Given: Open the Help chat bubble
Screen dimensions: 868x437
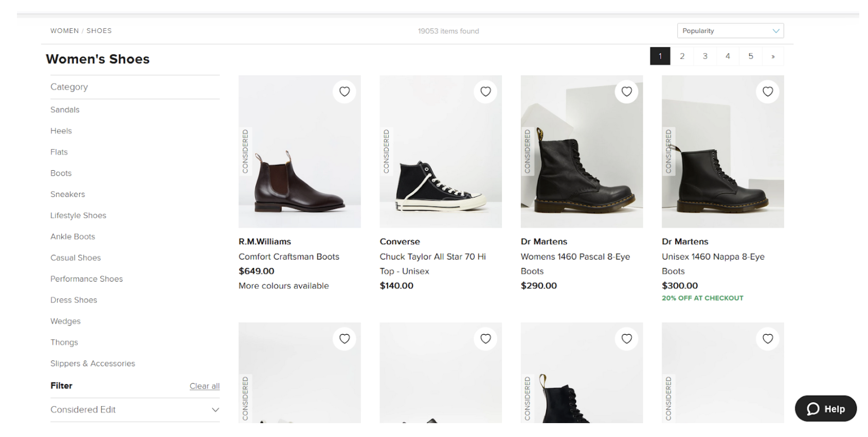Looking at the screenshot, I should point(825,409).
